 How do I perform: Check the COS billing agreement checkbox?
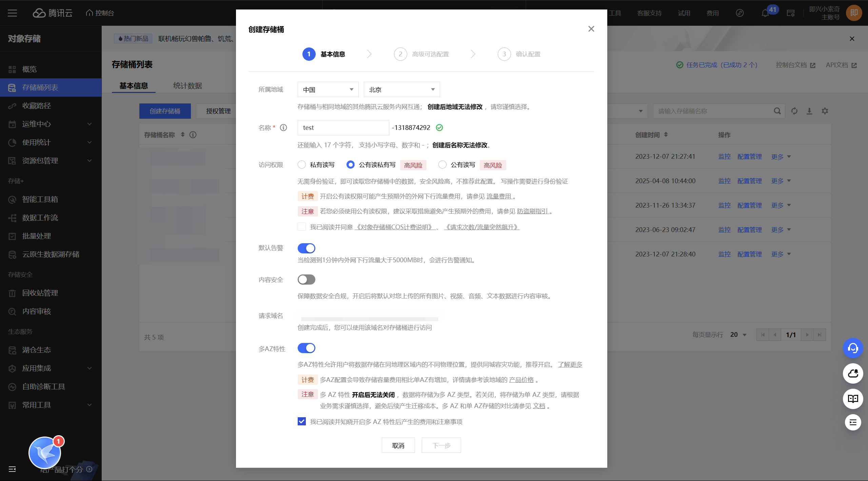301,227
